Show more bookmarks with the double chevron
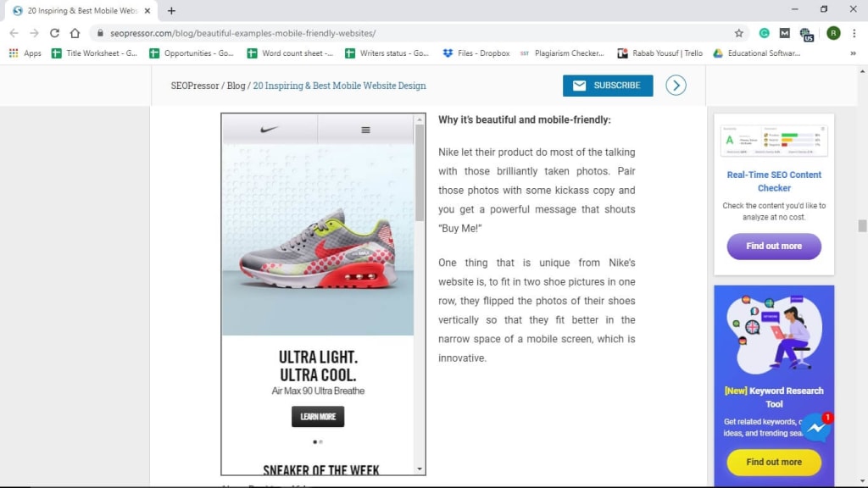 point(853,53)
